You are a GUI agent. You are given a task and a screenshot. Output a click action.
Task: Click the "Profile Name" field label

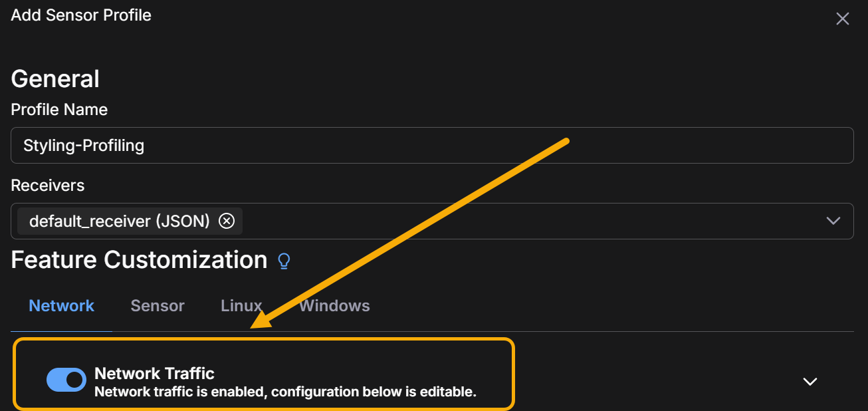tap(59, 109)
